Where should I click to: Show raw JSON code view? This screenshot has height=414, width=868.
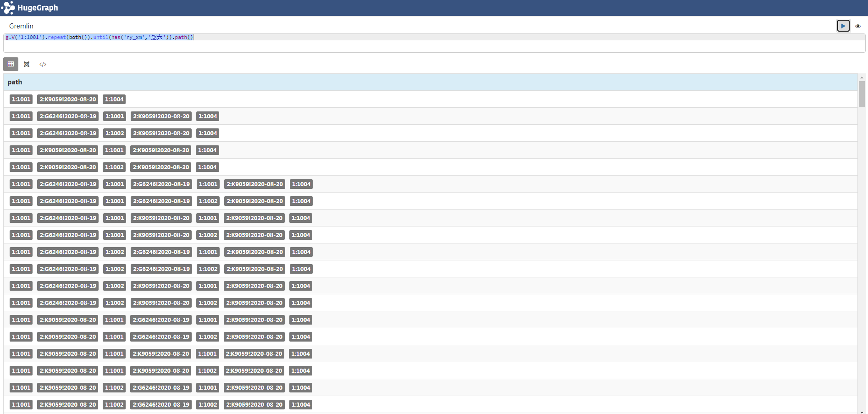point(43,64)
